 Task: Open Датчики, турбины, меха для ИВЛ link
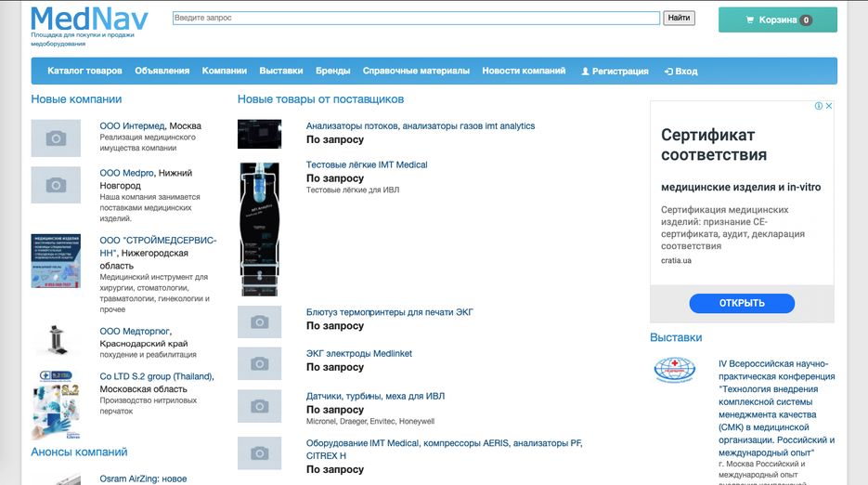pyautogui.click(x=375, y=397)
